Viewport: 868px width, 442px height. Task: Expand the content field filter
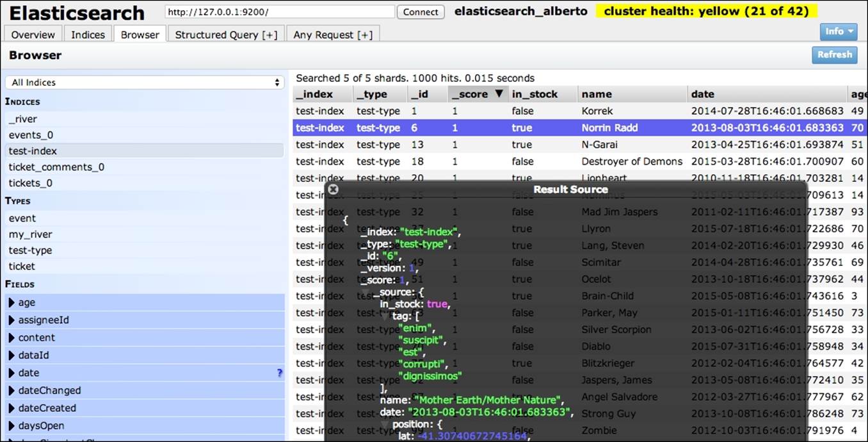coord(12,338)
